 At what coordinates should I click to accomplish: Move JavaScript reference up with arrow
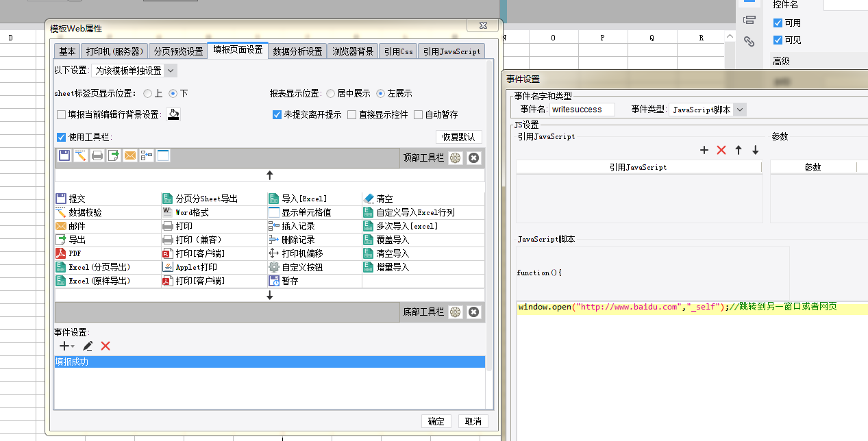click(739, 150)
